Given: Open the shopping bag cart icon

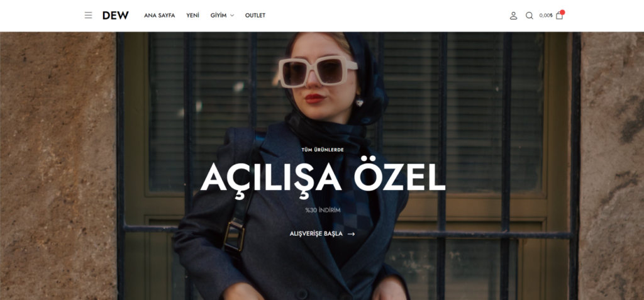Looking at the screenshot, I should click(x=559, y=16).
